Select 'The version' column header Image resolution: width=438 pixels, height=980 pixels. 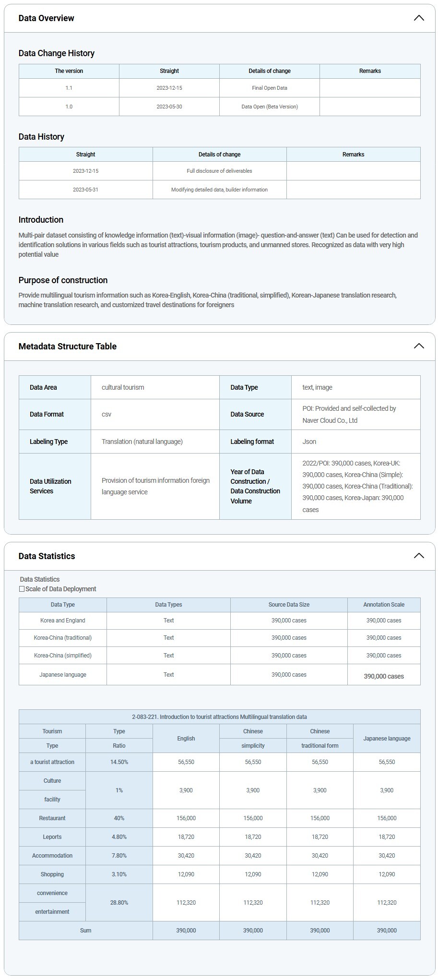[x=69, y=71]
